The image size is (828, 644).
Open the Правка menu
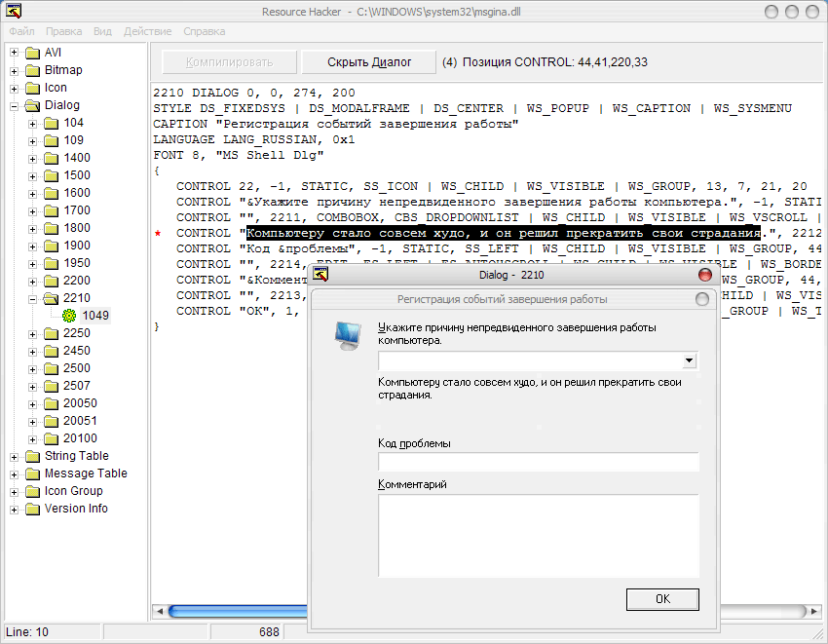pos(63,31)
